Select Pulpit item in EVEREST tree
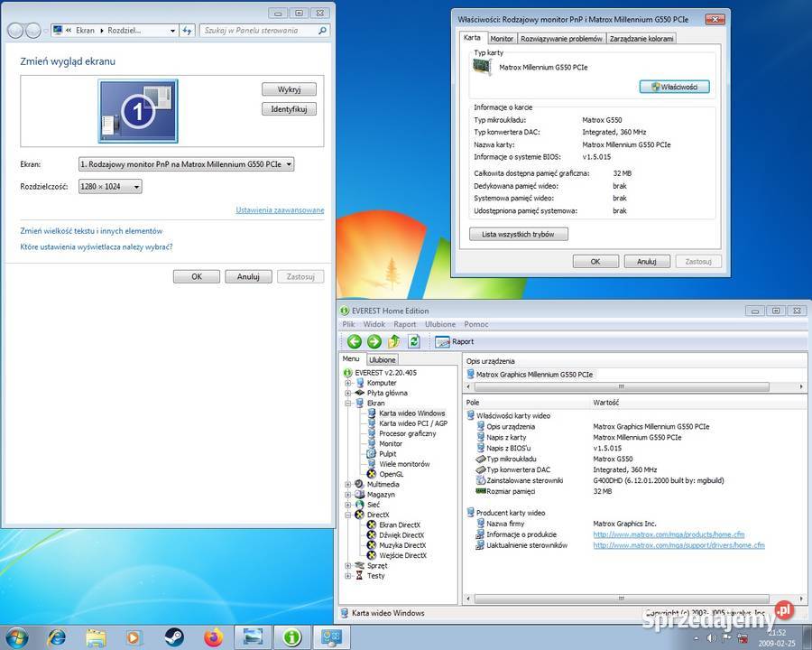The height and width of the screenshot is (650, 812). tap(387, 453)
